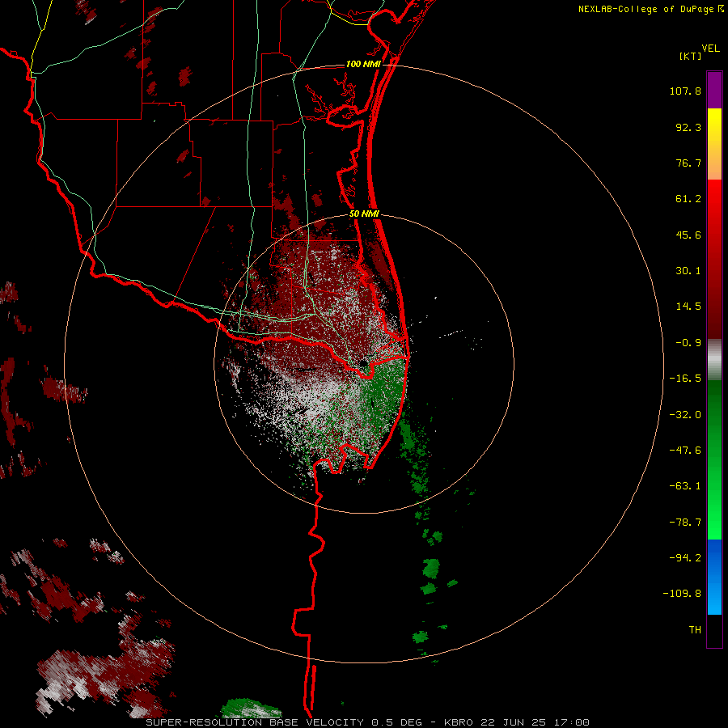
Task: Click the black KBRO radar site dot
Action: point(363,362)
